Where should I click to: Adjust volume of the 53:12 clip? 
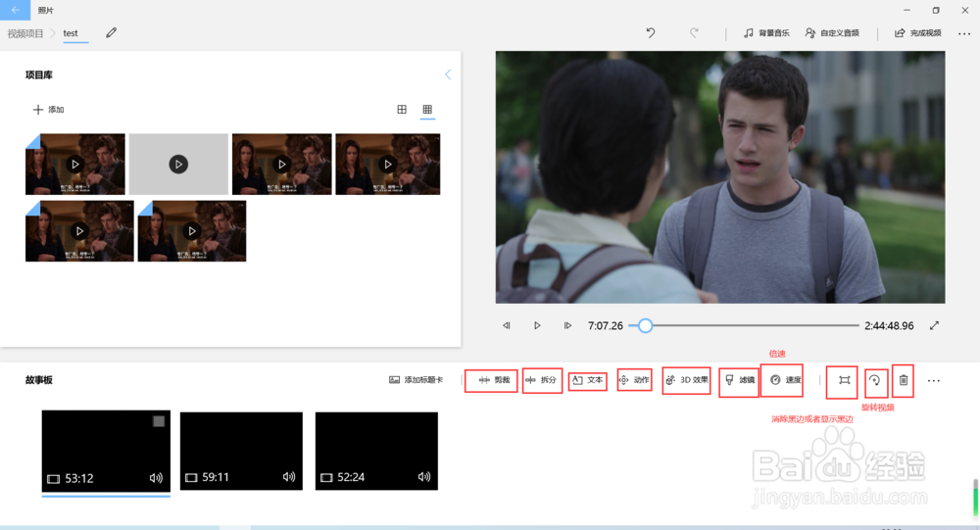pyautogui.click(x=156, y=478)
